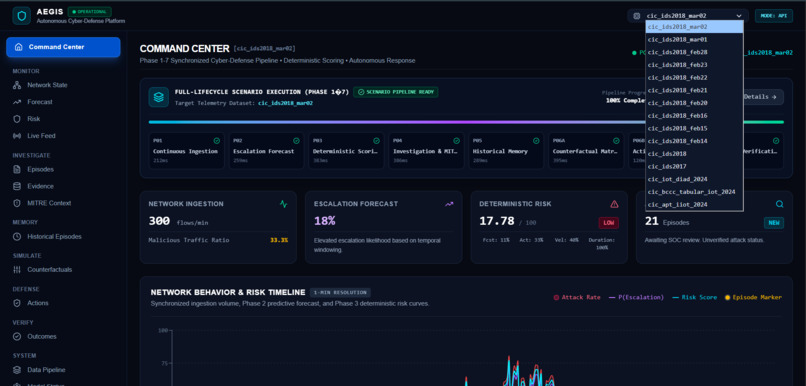Screen dimensions: 806x386
Task: Select cic_ids2018_mar01 from dataset list
Action: [x=694, y=40]
